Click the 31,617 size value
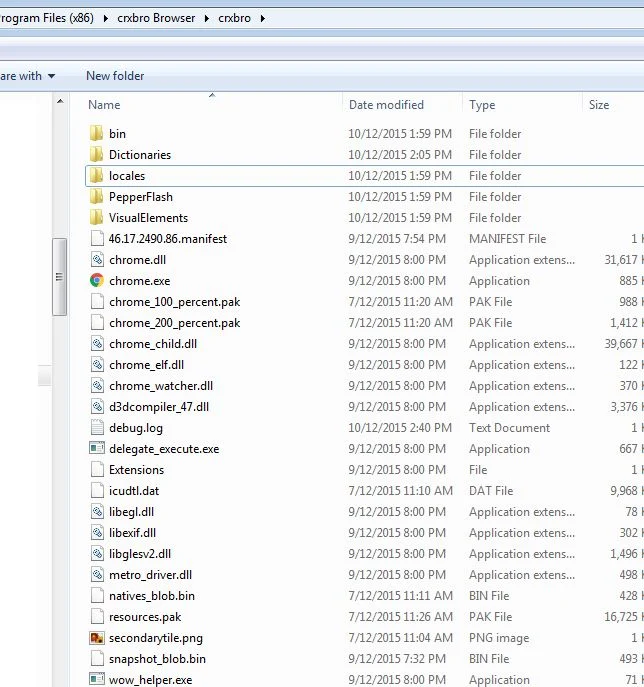Image resolution: width=644 pixels, height=687 pixels. coord(621,260)
